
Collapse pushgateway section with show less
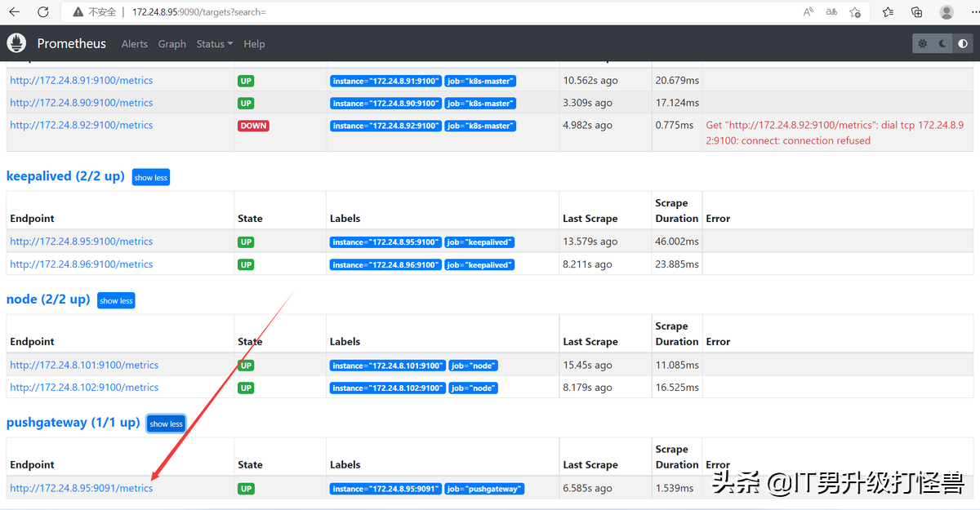166,424
